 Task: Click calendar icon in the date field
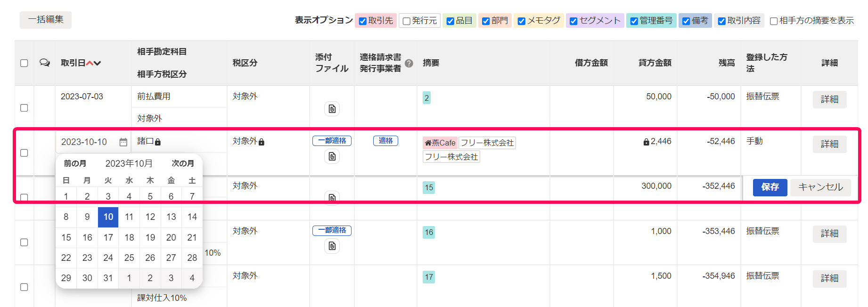[x=123, y=142]
